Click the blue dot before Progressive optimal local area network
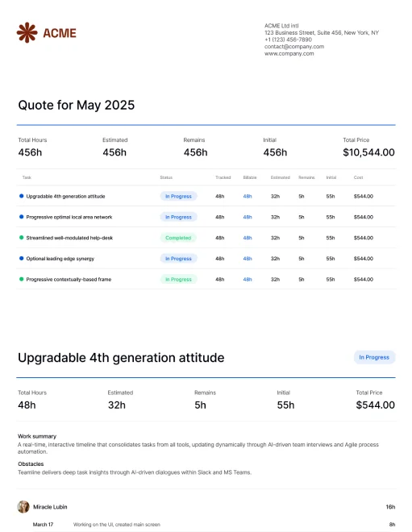Screen dimensions: 412x532 22,217
